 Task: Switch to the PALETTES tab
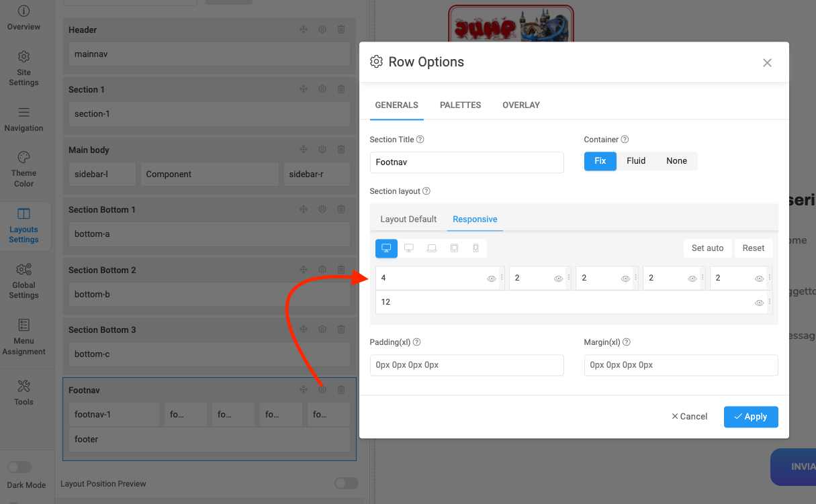[460, 105]
